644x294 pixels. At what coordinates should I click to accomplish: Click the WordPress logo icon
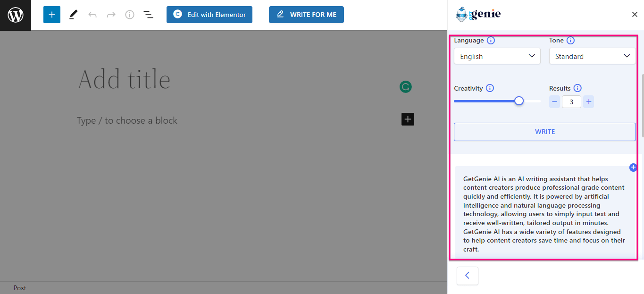(x=16, y=15)
